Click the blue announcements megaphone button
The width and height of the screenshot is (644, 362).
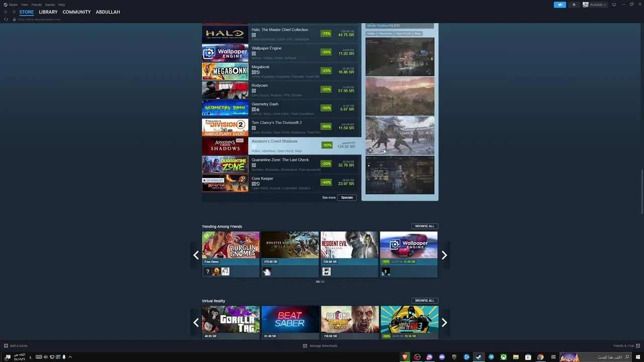coord(560,5)
